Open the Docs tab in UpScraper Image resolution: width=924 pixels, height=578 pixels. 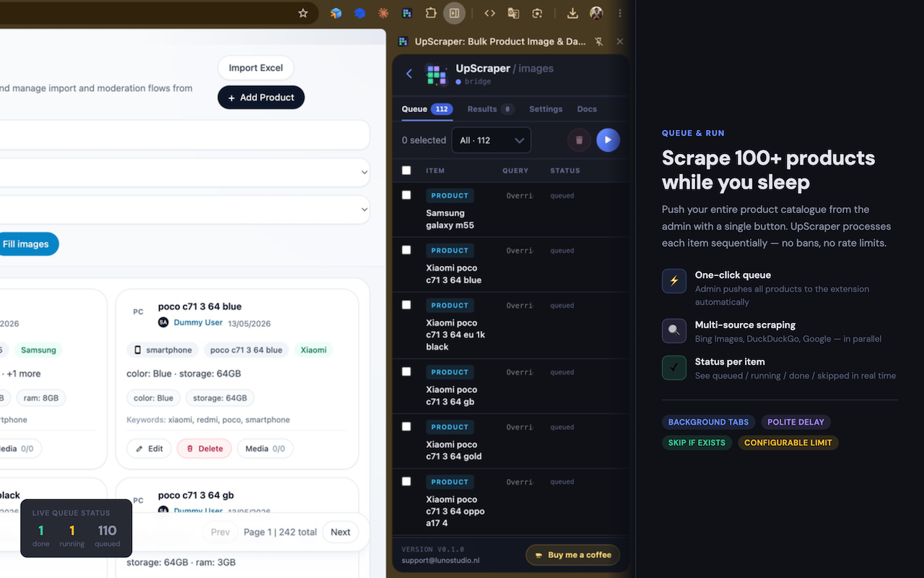click(x=587, y=109)
